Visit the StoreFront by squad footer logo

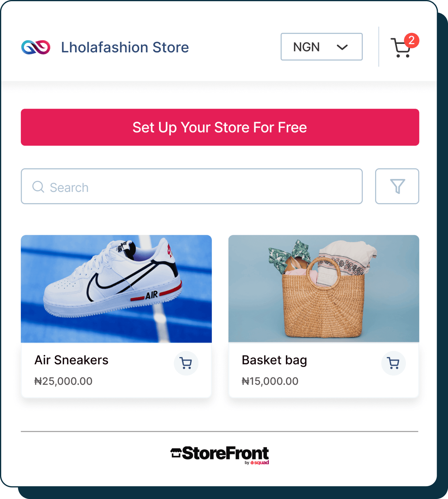(220, 455)
